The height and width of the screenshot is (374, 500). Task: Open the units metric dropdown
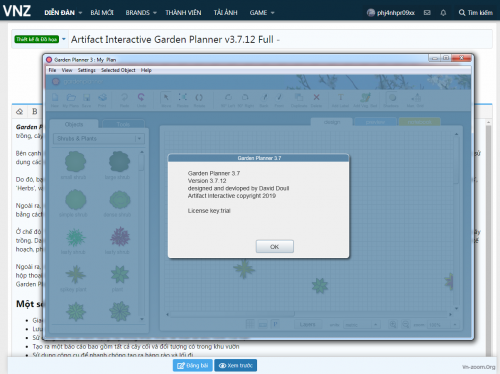pyautogui.click(x=362, y=324)
